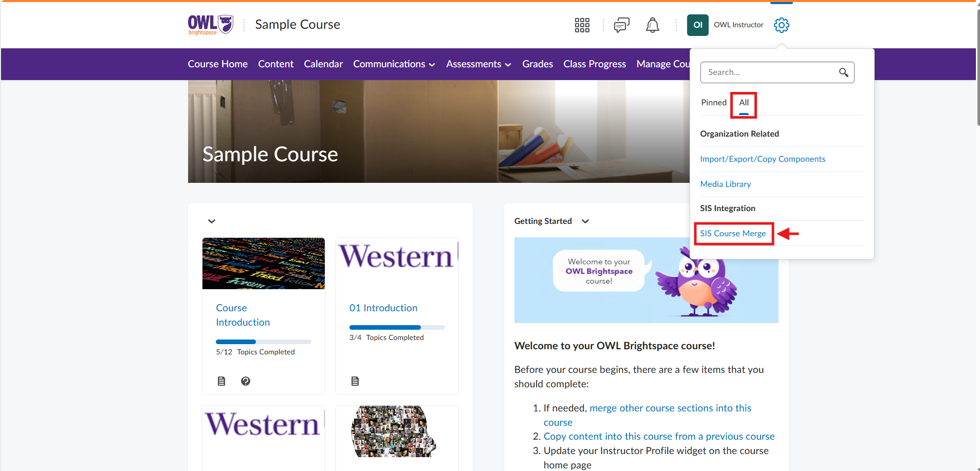
Task: Open the SIS Course Merge link
Action: point(733,233)
